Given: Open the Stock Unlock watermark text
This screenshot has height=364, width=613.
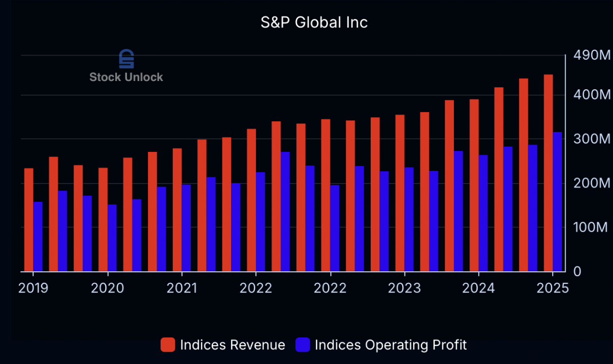Looking at the screenshot, I should click(126, 77).
